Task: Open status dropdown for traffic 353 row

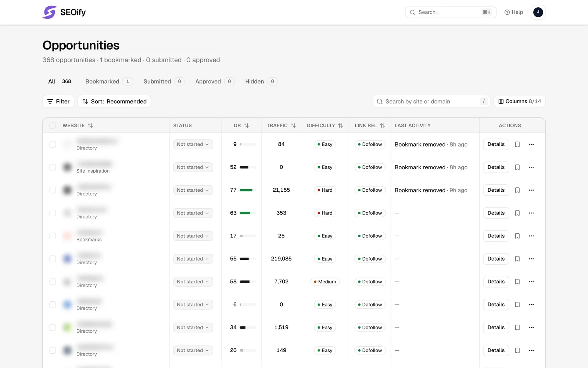Action: point(193,213)
